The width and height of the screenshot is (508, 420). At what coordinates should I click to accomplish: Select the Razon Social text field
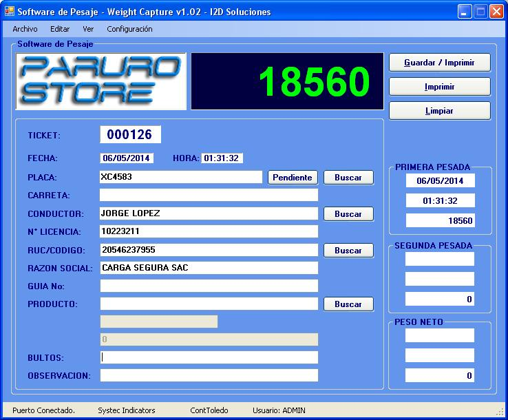click(209, 268)
